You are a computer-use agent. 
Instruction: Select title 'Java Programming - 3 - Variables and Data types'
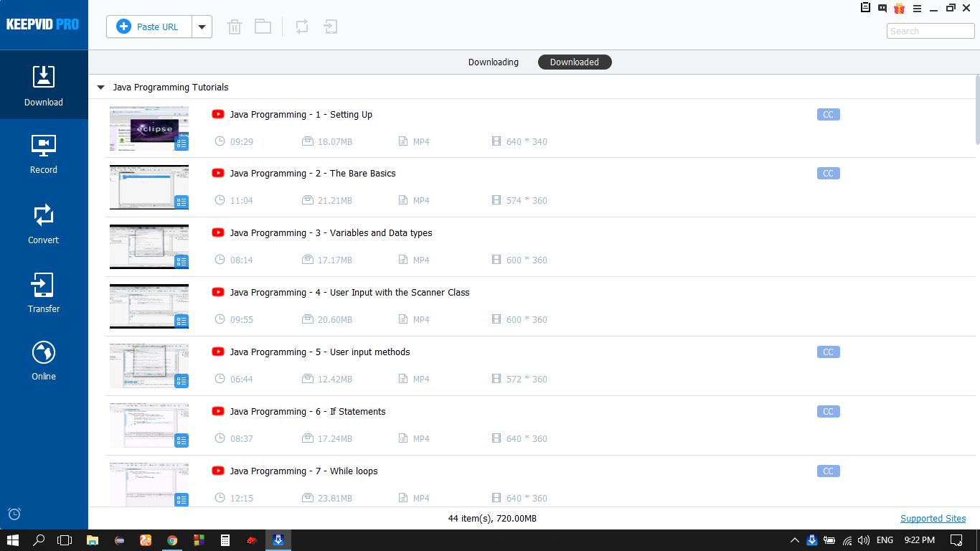[x=331, y=233]
